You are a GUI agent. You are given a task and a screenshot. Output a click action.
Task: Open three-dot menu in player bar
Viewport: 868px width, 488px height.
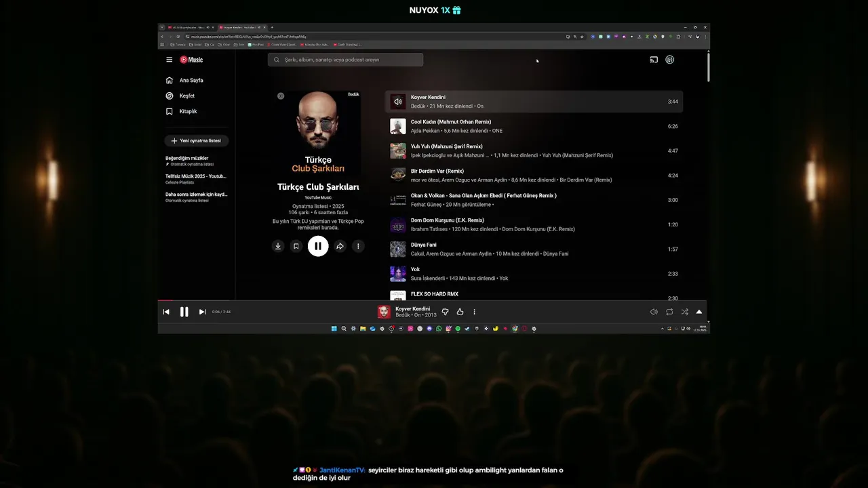474,312
